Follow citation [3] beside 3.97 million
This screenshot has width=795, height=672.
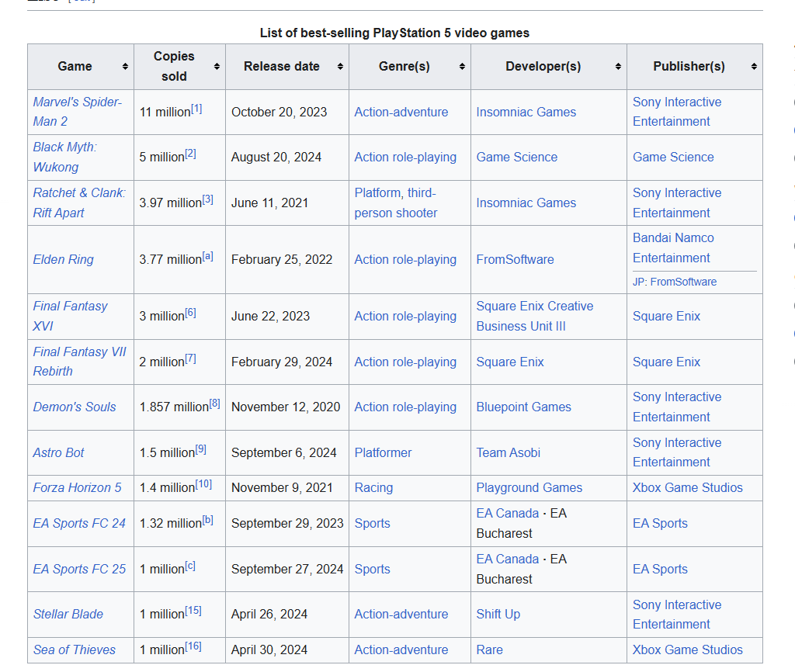point(208,199)
